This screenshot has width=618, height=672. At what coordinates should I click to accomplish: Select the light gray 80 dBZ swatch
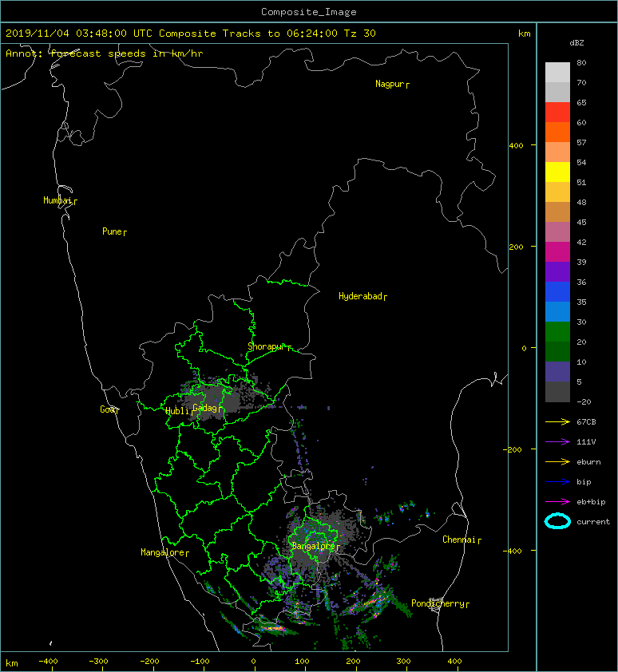[557, 72]
